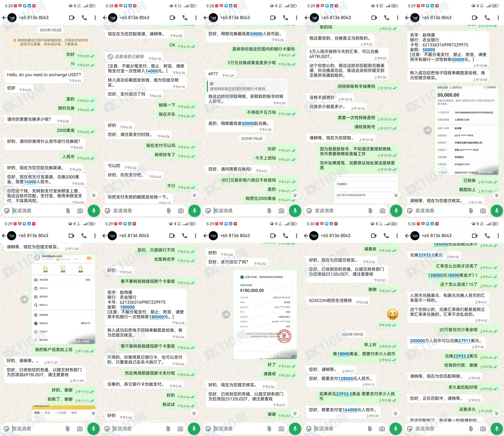Tap camera icon in chat dated 2025年7月3日
The height and width of the screenshot is (436, 504).
(80, 211)
